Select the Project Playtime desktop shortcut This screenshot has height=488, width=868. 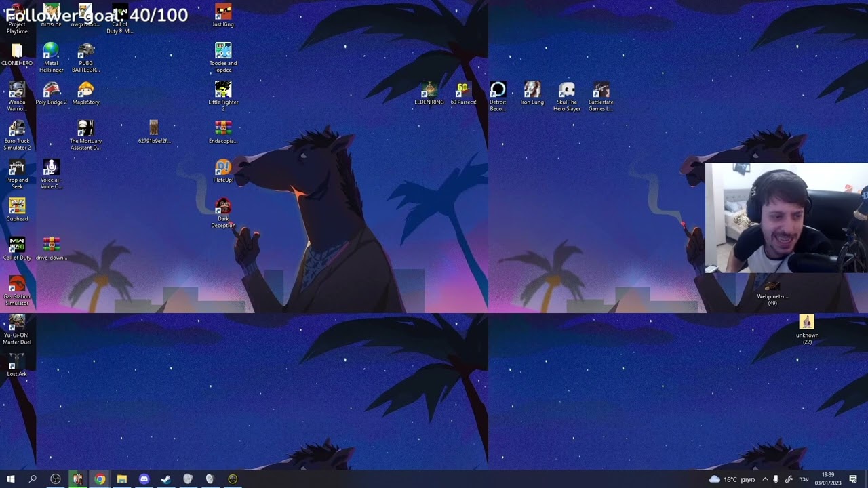[17, 19]
